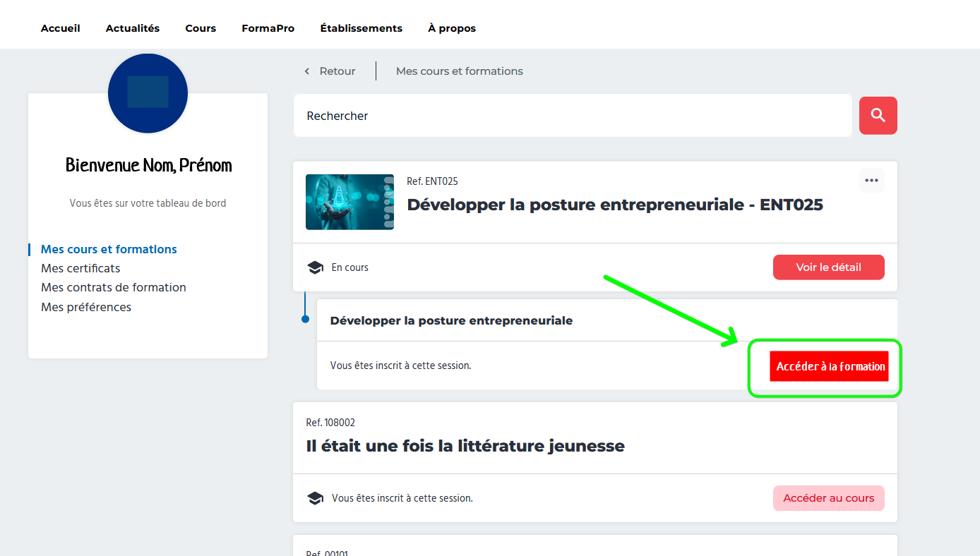Open the Établissements menu item
The width and height of the screenshot is (980, 556).
(361, 28)
